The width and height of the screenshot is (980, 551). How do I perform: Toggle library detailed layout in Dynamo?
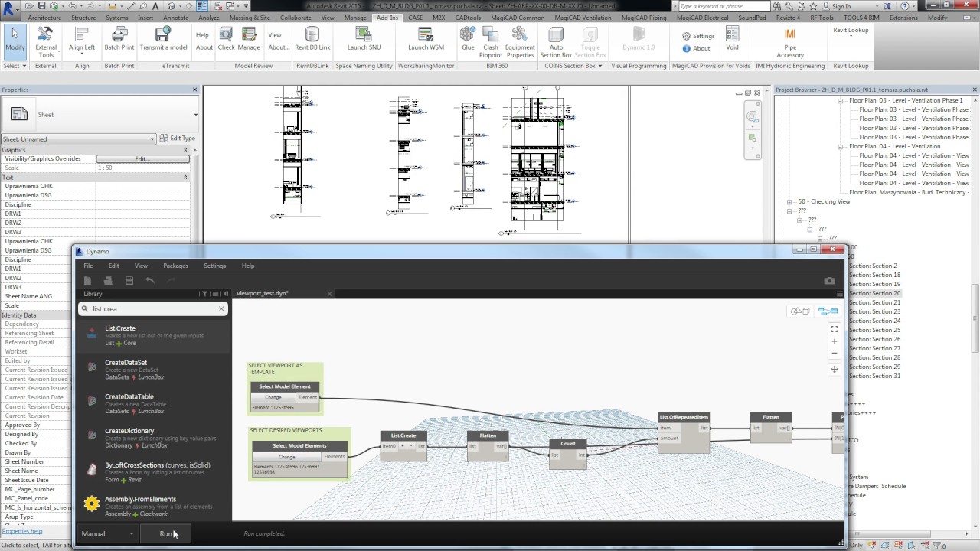tap(215, 294)
